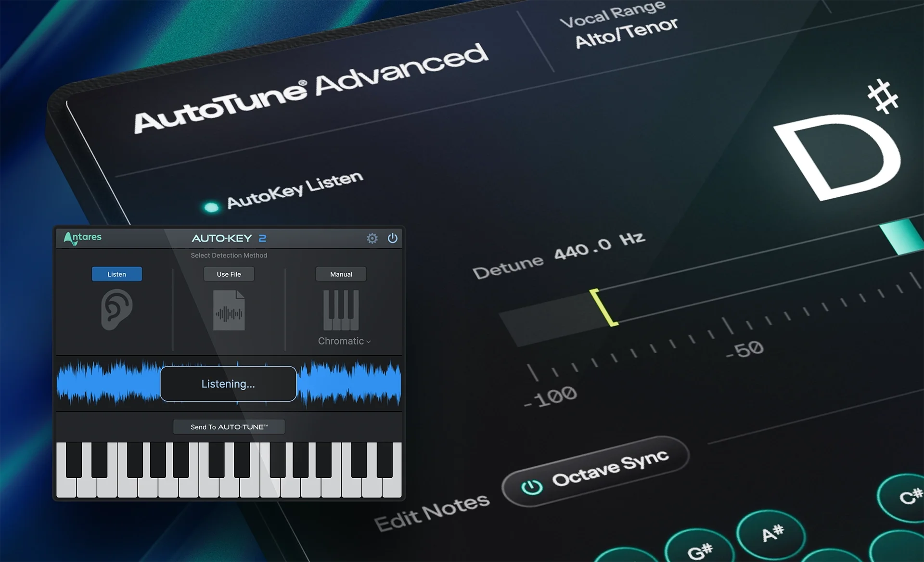
Task: Click the C# note button
Action: point(905,497)
